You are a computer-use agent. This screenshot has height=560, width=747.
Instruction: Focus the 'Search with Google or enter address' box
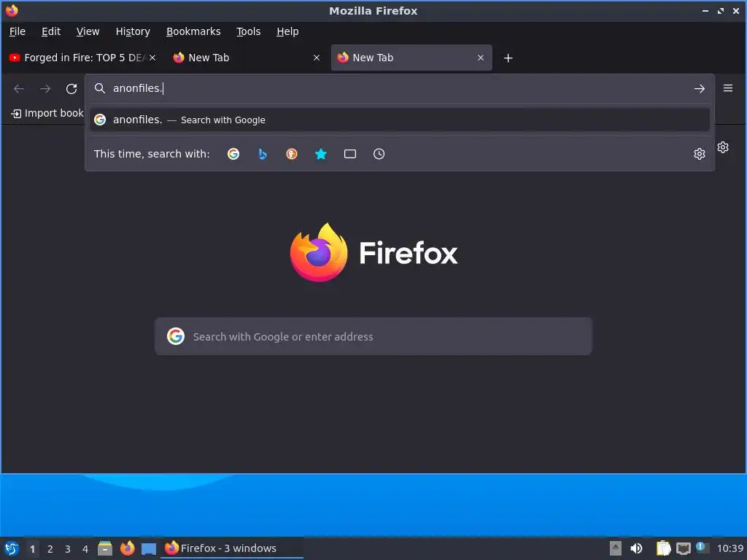coord(373,336)
